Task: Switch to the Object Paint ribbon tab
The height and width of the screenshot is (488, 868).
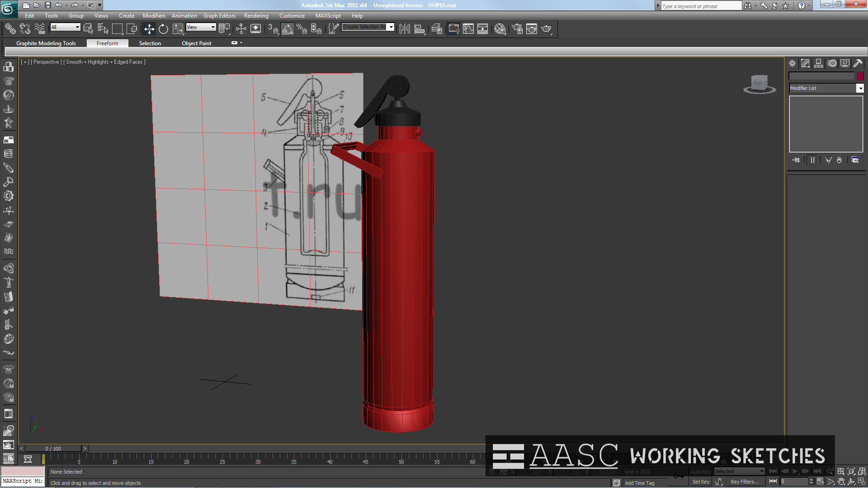Action: (x=197, y=43)
